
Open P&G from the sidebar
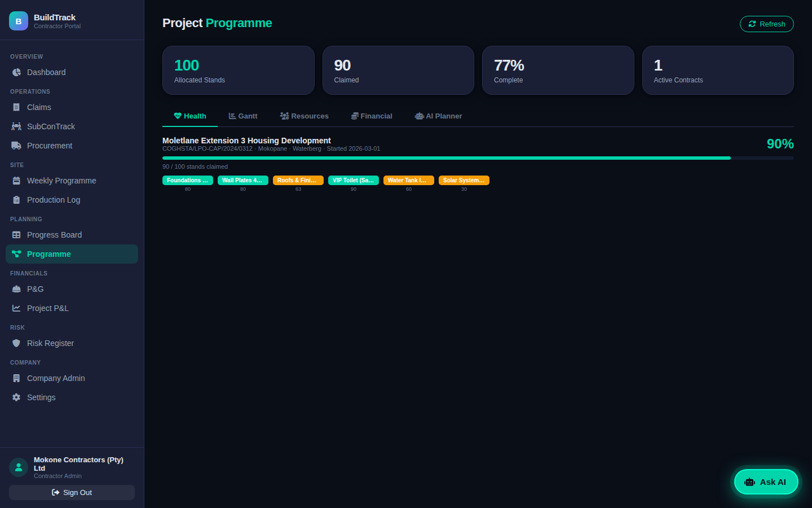(x=72, y=289)
